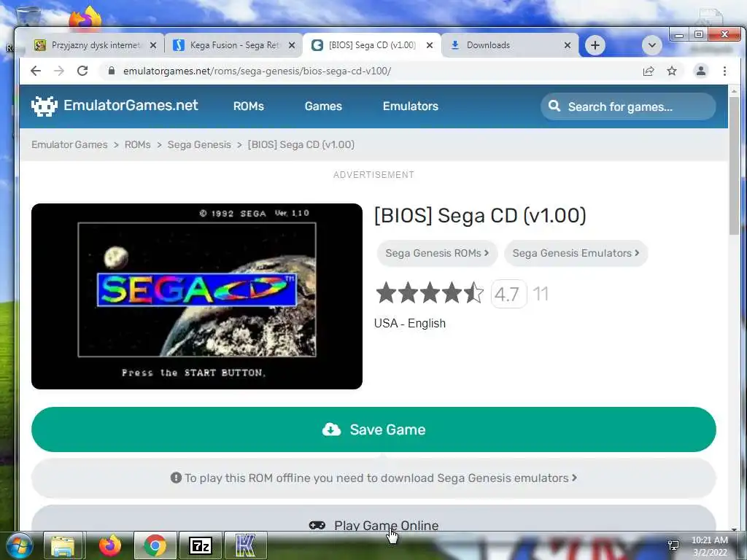This screenshot has height=560, width=747.
Task: Click the USA - English region text
Action: tap(410, 323)
